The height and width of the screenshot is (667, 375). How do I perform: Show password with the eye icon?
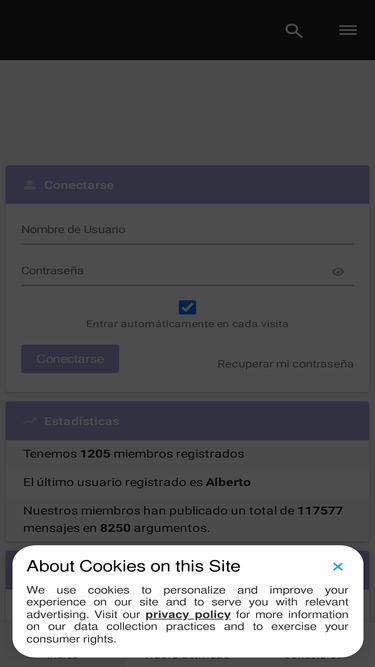338,271
